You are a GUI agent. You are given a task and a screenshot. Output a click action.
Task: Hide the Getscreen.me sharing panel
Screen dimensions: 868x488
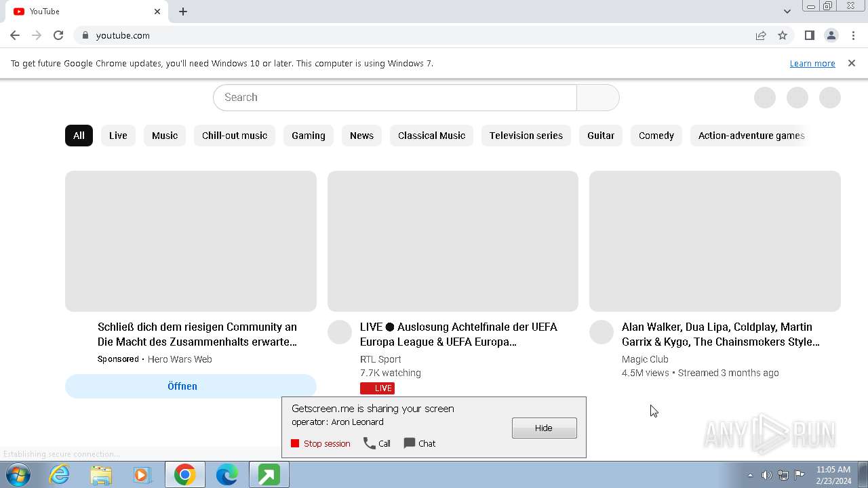tap(544, 428)
